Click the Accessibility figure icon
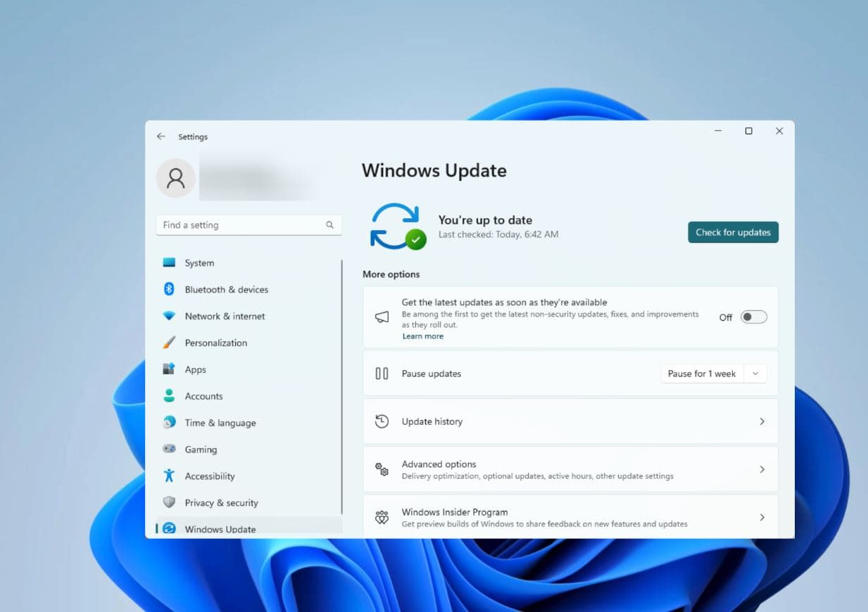 point(169,476)
